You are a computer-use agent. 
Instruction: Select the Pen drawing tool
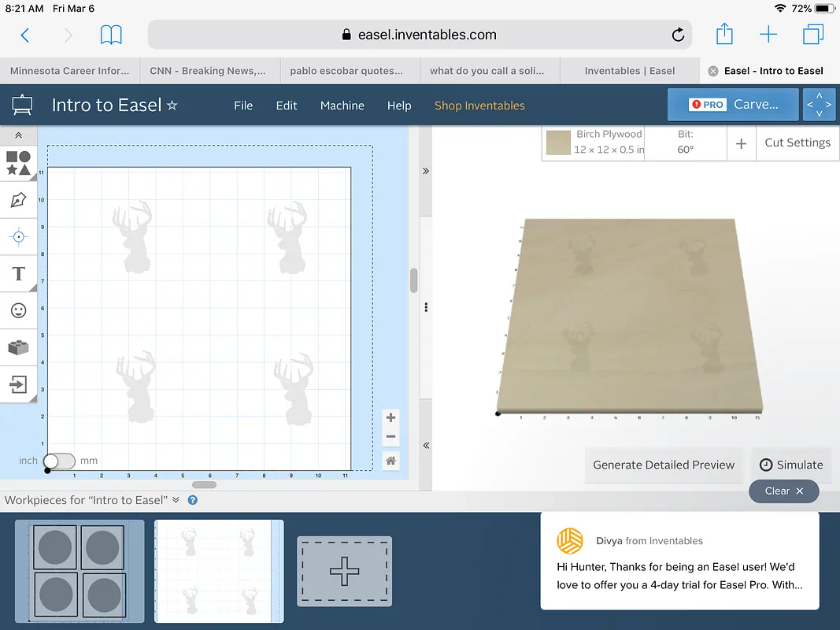[x=18, y=200]
